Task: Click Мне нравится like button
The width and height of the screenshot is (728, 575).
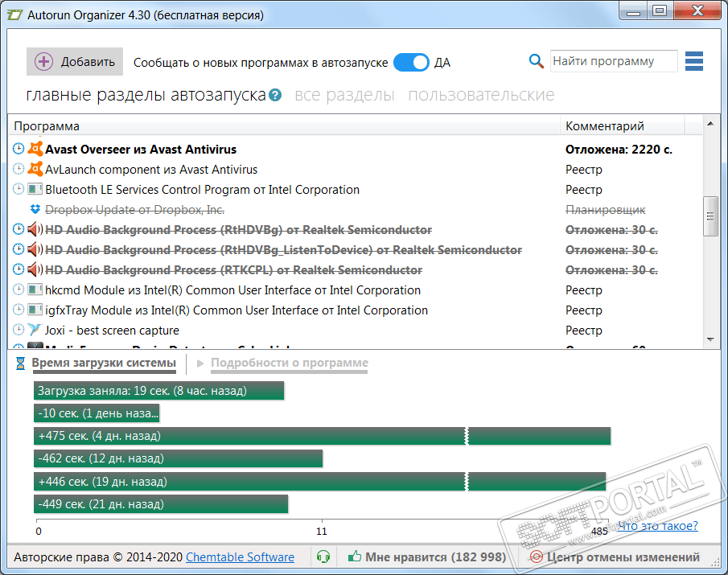Action: (427, 557)
